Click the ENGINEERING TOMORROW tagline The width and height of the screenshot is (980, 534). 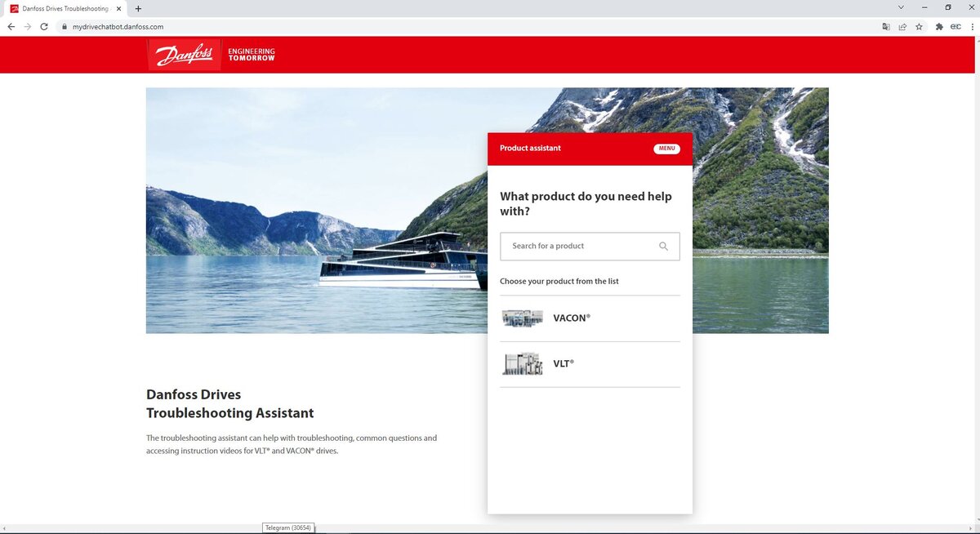point(252,55)
